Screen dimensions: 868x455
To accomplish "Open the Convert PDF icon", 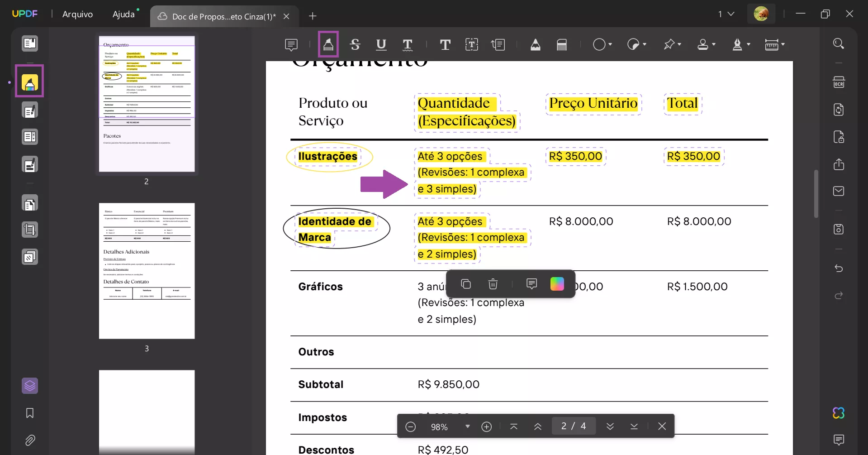I will (x=839, y=110).
